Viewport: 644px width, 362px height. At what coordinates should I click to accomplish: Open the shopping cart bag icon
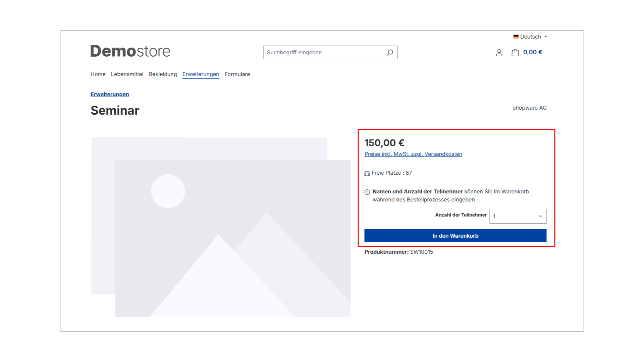click(515, 53)
